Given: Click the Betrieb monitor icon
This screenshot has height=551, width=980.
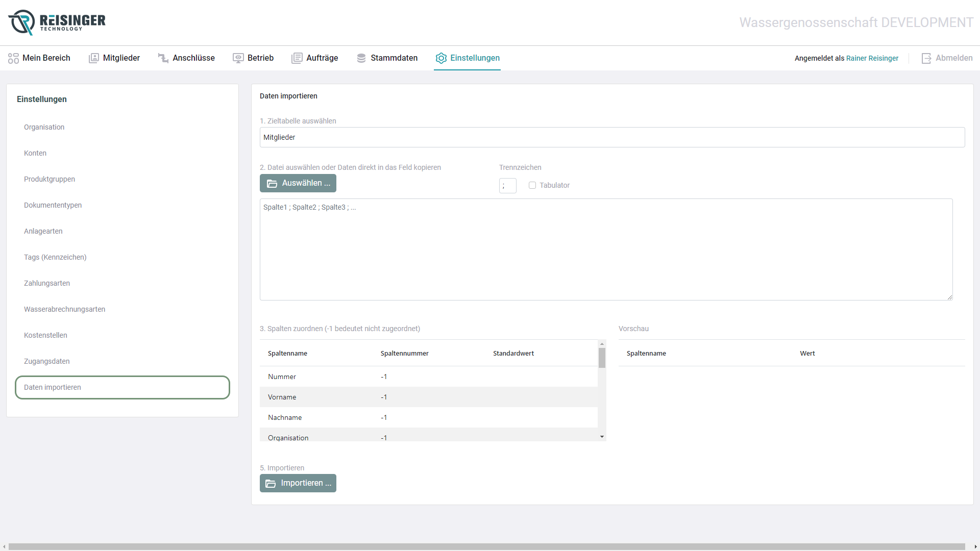Looking at the screenshot, I should coord(238,58).
